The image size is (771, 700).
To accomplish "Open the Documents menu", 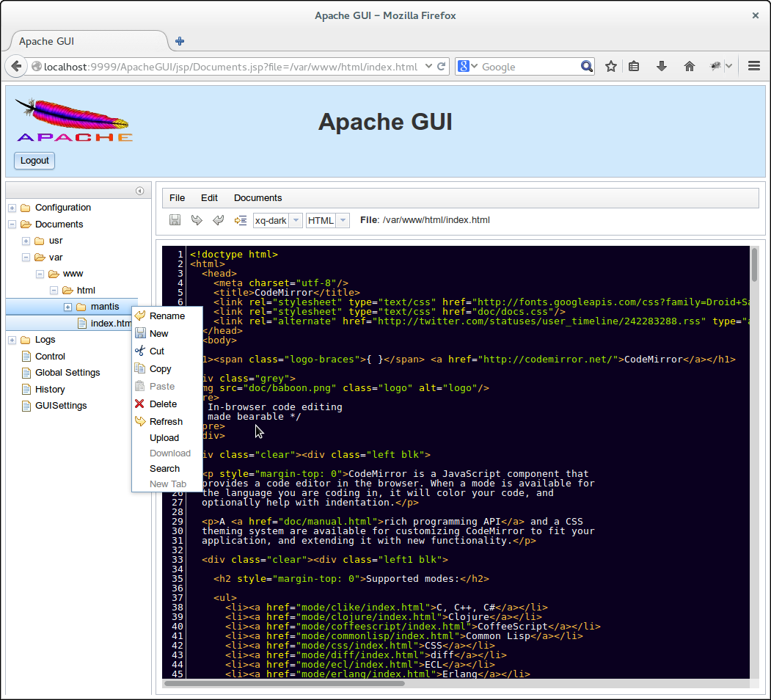I will pos(257,197).
